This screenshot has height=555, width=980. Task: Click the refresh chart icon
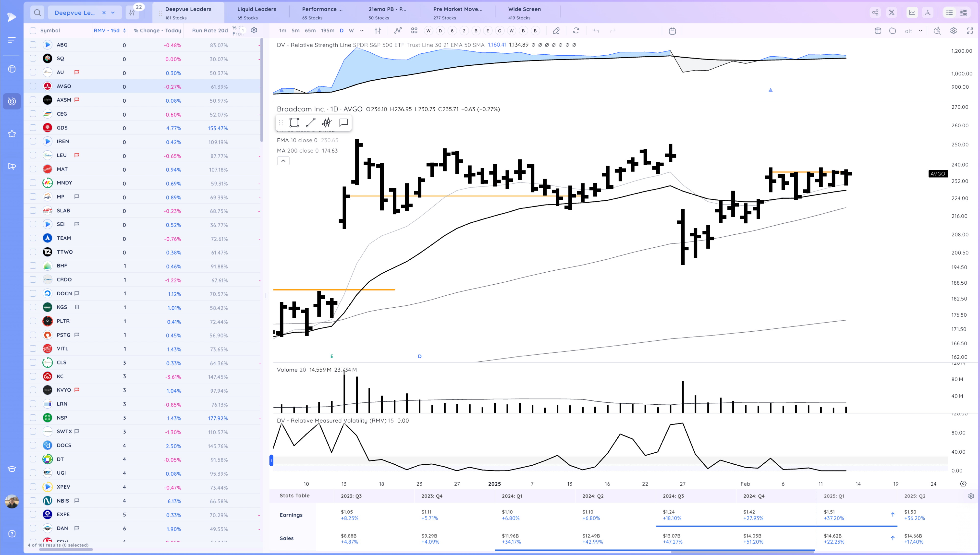tap(576, 31)
